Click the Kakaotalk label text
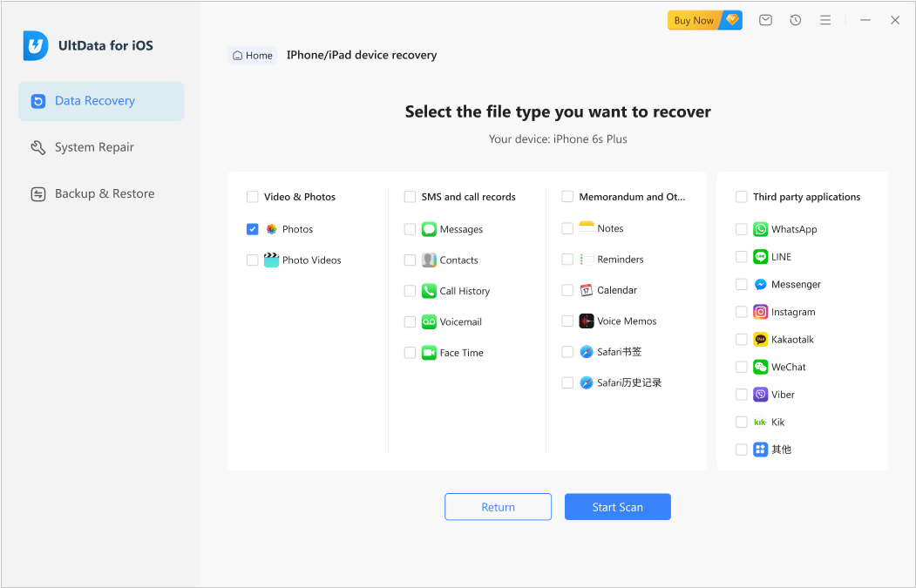This screenshot has height=588, width=916. click(792, 339)
